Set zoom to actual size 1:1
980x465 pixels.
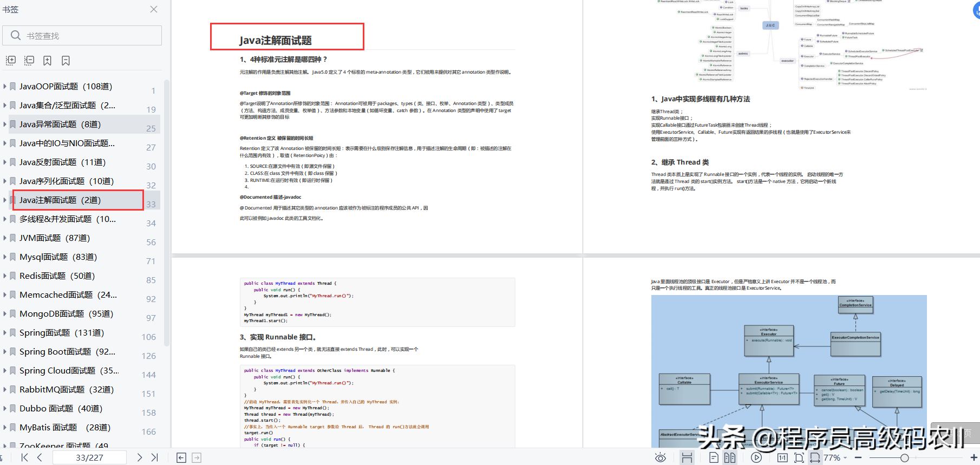tap(782, 458)
